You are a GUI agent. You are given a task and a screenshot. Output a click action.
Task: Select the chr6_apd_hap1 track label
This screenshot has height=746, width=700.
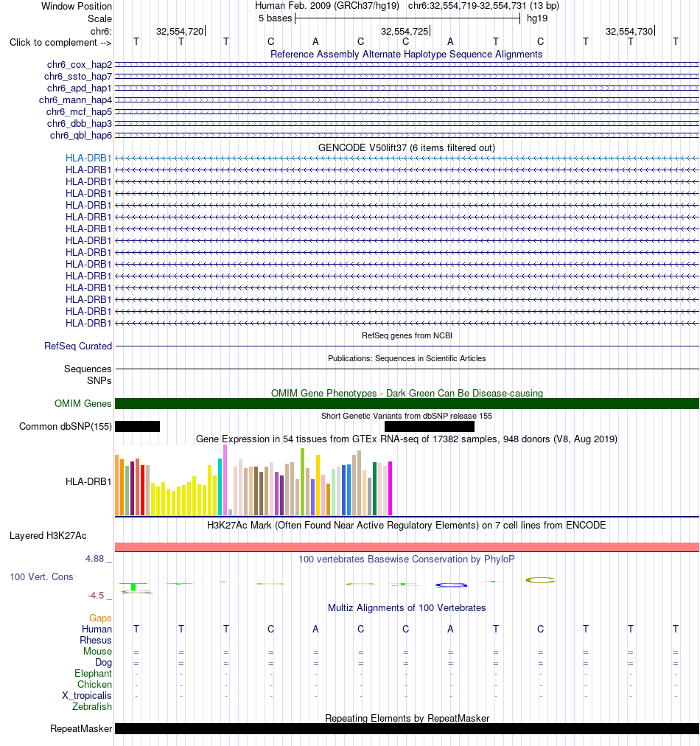point(80,88)
